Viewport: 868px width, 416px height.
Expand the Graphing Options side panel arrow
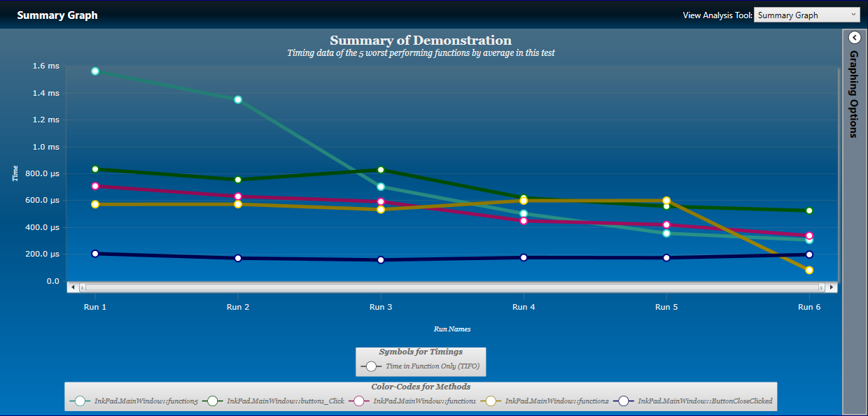pos(854,38)
